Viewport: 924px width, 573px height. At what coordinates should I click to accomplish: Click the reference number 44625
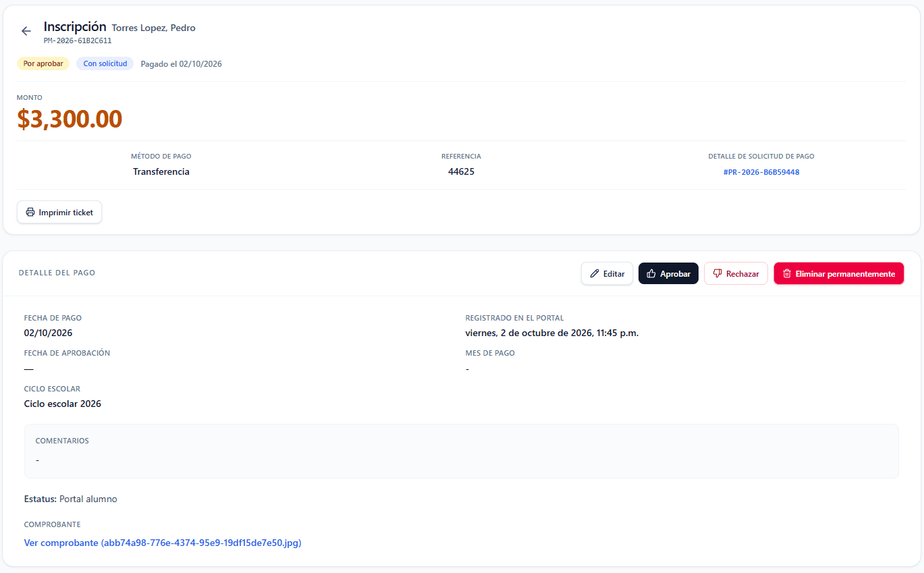point(461,171)
